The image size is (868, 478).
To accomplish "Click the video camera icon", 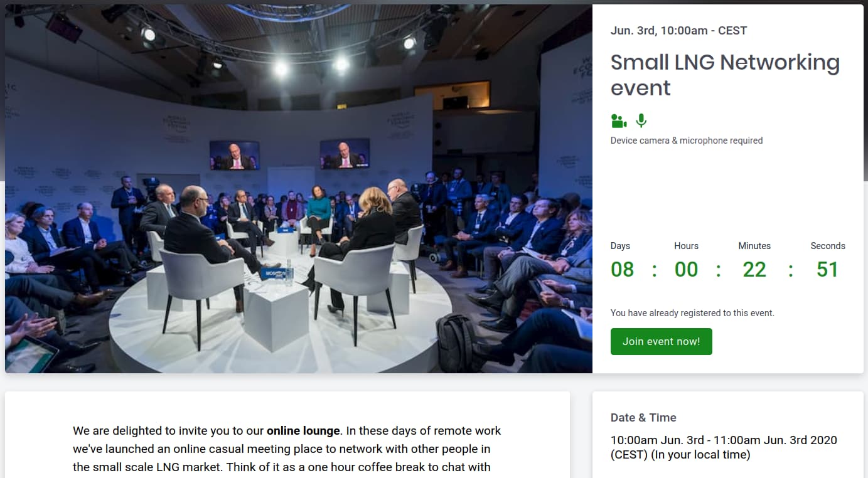I will pos(619,121).
